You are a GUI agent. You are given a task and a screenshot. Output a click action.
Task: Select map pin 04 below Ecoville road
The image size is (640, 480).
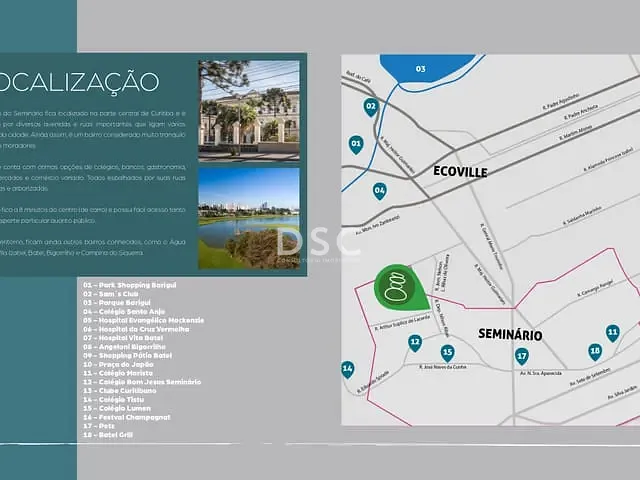(380, 191)
